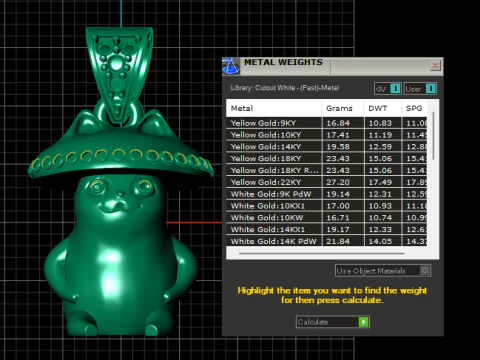
Task: Click the 27.20 grams cell
Action: pos(343,182)
